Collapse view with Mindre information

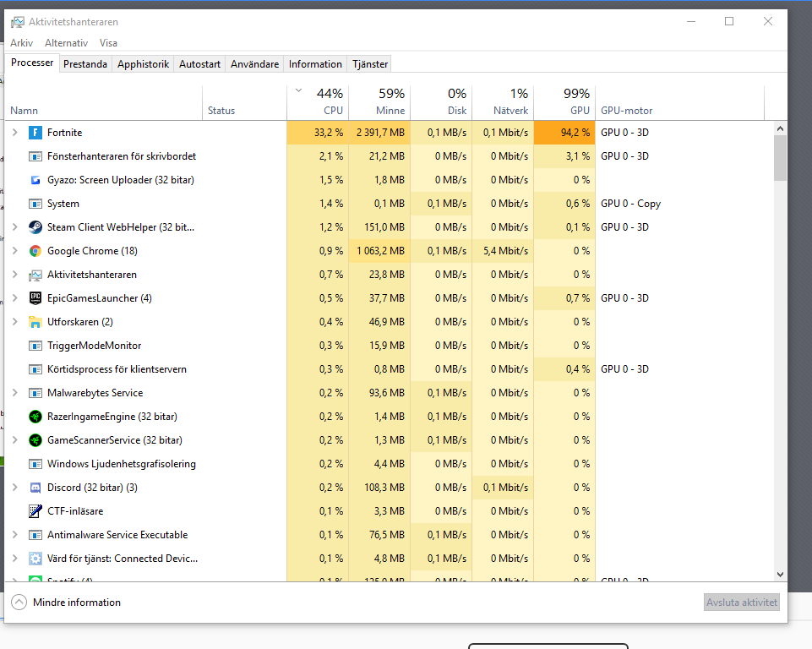(66, 603)
